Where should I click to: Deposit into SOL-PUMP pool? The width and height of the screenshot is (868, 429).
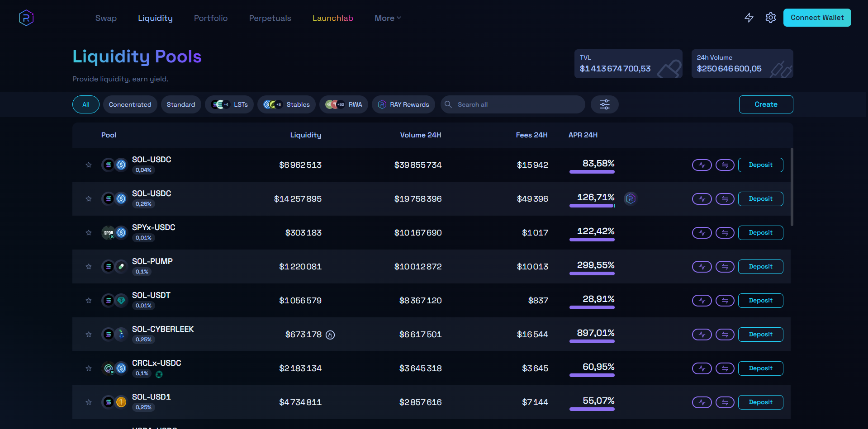(x=760, y=267)
